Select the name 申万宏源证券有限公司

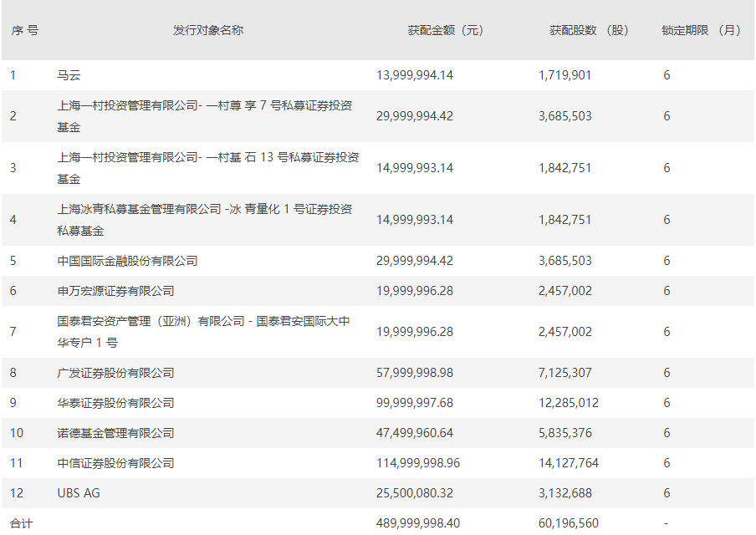[115, 291]
